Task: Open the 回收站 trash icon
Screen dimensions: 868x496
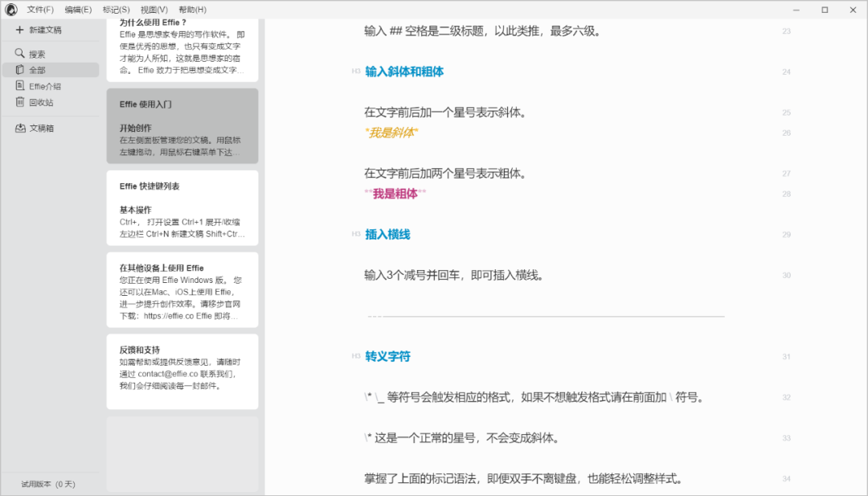Action: tap(19, 102)
